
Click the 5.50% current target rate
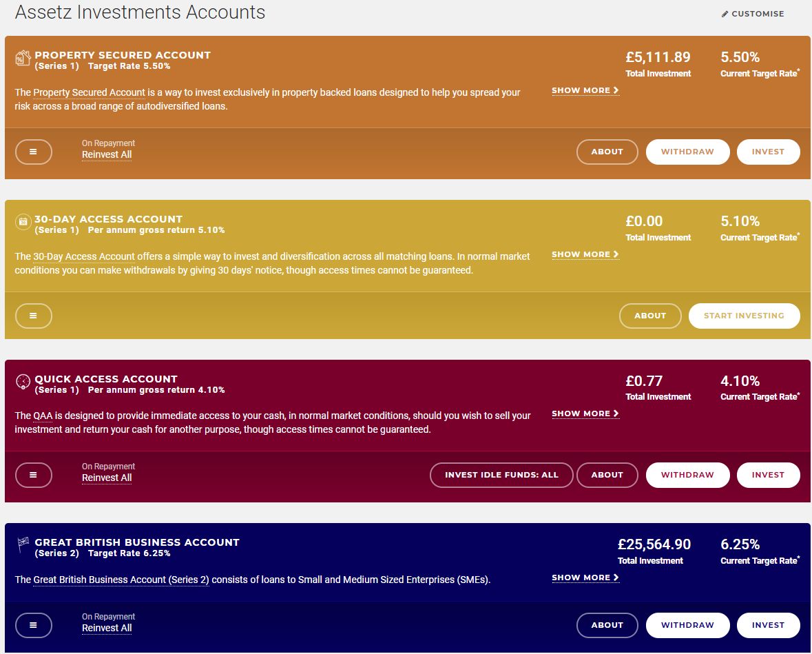pos(740,57)
